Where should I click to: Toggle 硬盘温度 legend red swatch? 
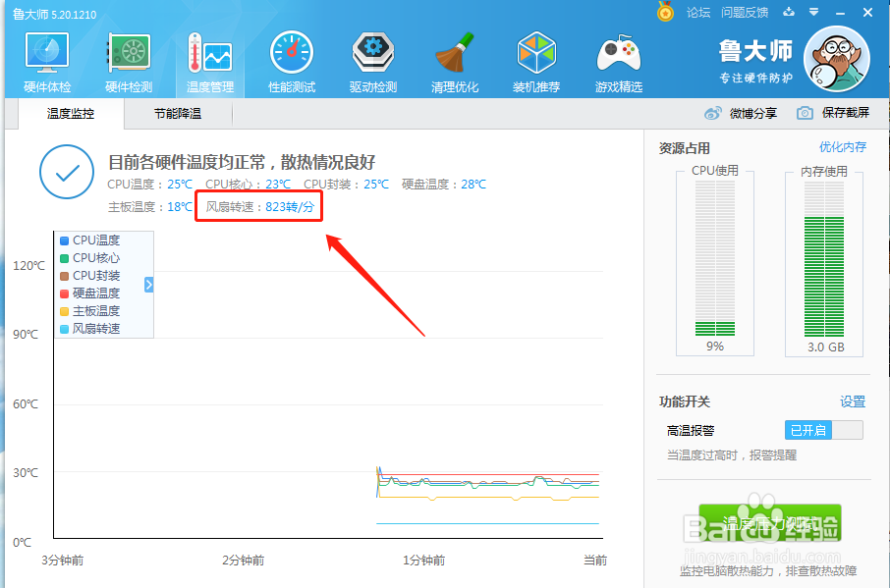click(x=64, y=294)
